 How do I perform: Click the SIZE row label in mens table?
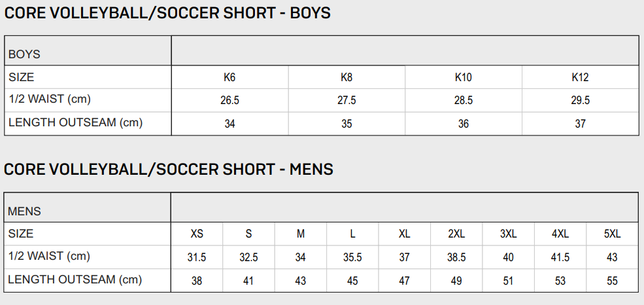pyautogui.click(x=21, y=233)
